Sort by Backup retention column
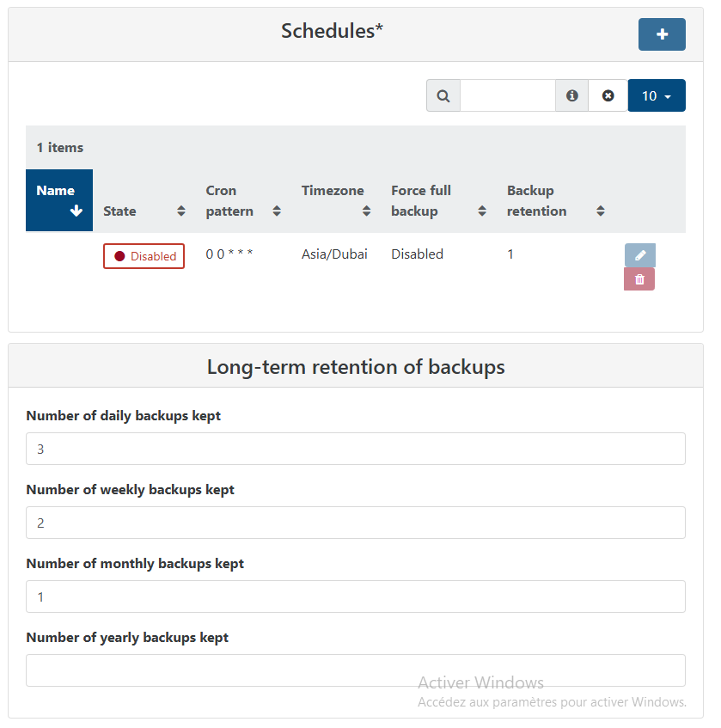721x728 pixels. pyautogui.click(x=555, y=200)
